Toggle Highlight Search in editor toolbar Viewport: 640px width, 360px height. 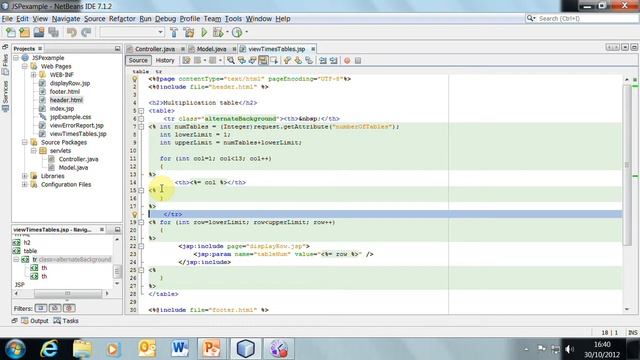(x=263, y=60)
